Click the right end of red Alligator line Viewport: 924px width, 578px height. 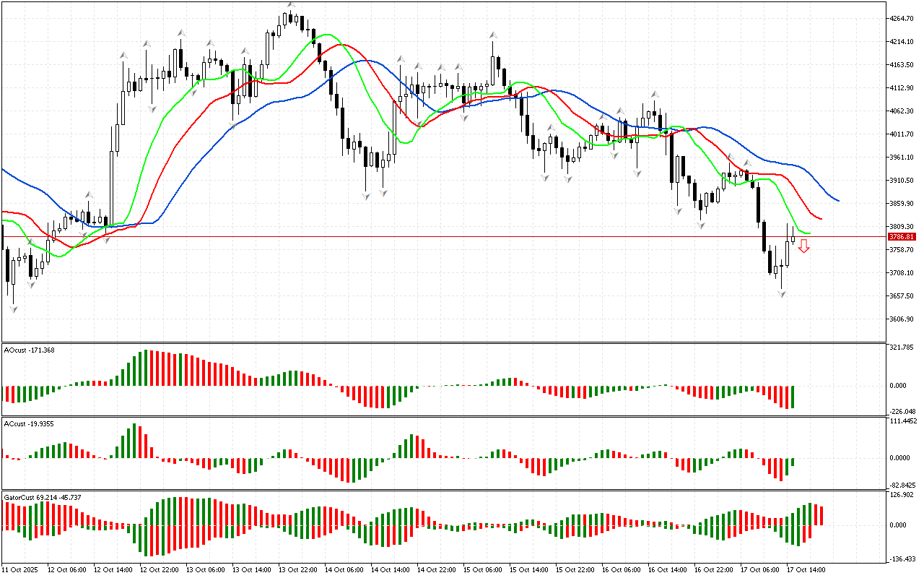point(821,218)
